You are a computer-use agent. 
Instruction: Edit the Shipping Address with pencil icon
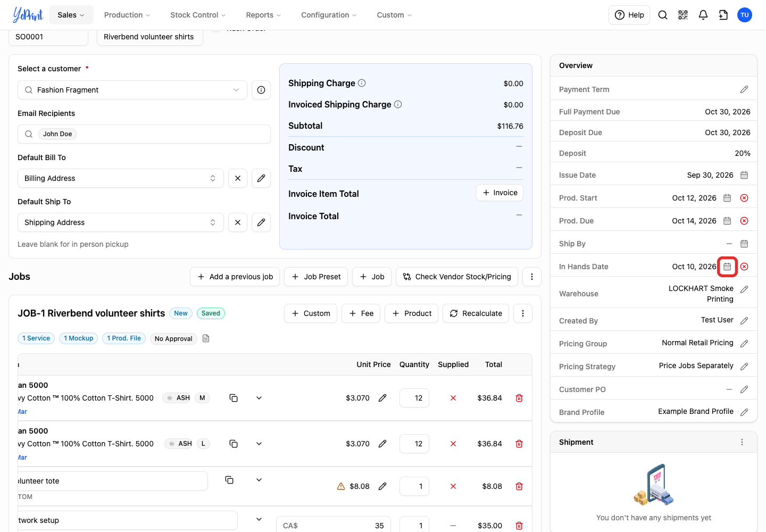click(x=261, y=222)
